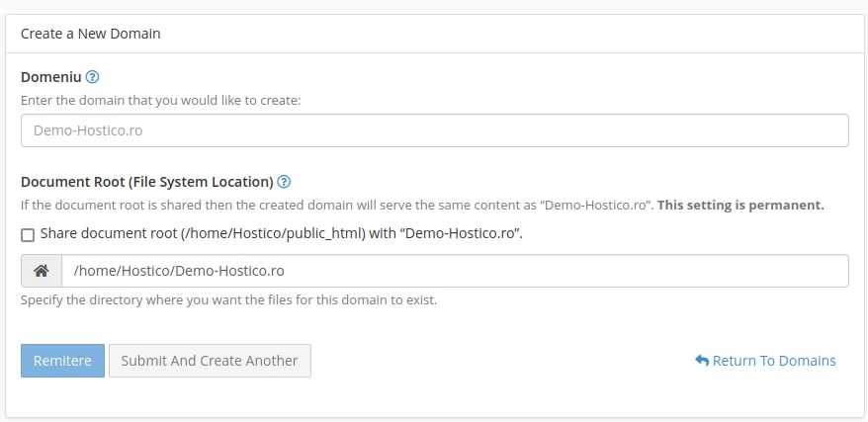The image size is (868, 422).
Task: Click the "Create a New Domain" panel heading
Action: [91, 34]
